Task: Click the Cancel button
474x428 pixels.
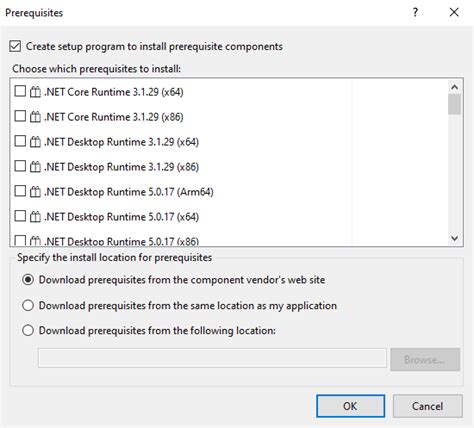Action: pyautogui.click(x=427, y=406)
